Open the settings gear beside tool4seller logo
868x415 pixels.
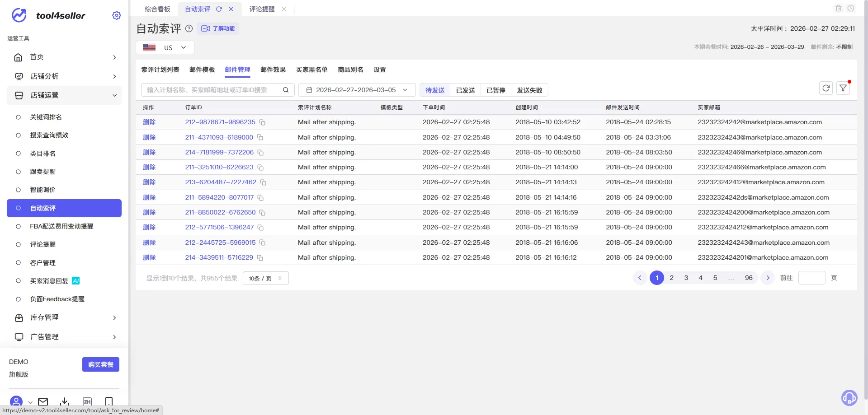(x=117, y=15)
